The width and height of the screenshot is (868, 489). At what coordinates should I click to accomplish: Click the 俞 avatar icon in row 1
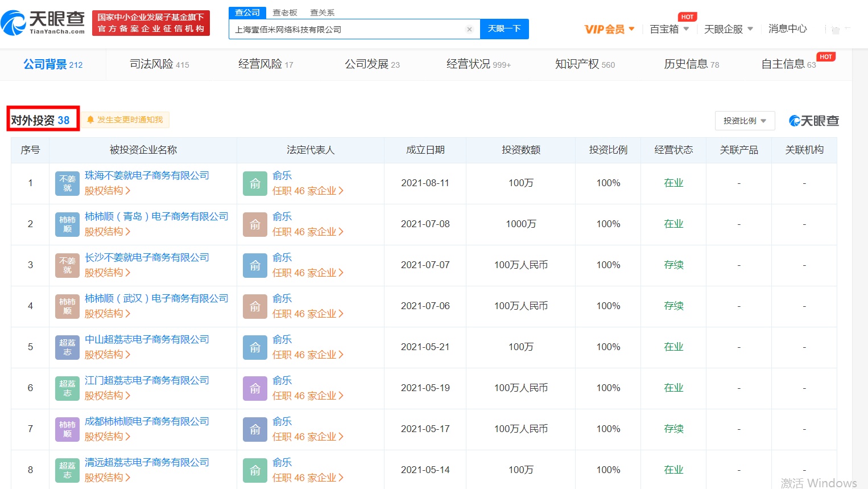255,183
